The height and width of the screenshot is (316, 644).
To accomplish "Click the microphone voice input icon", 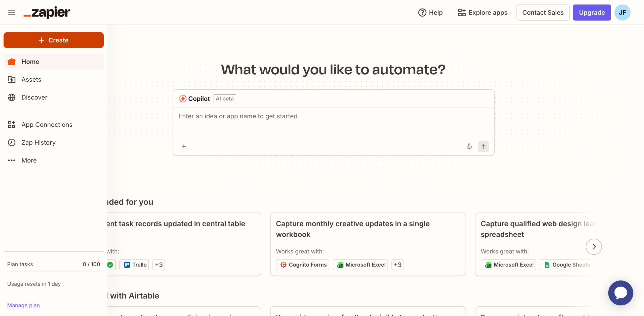I will pyautogui.click(x=469, y=146).
